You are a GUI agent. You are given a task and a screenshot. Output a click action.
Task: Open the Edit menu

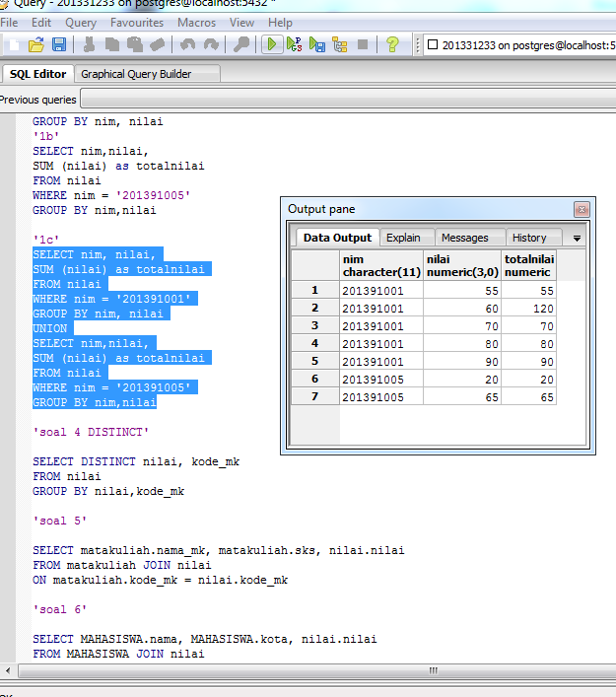(x=41, y=23)
